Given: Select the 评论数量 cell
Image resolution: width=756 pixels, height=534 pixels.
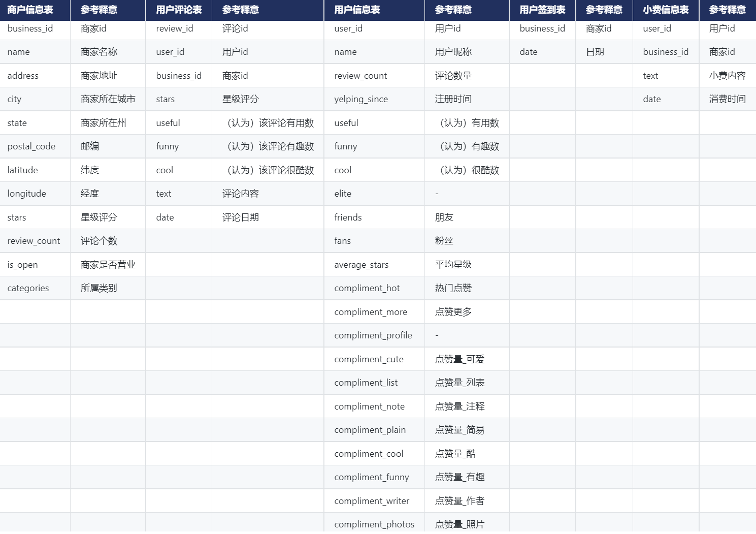Looking at the screenshot, I should [x=467, y=76].
